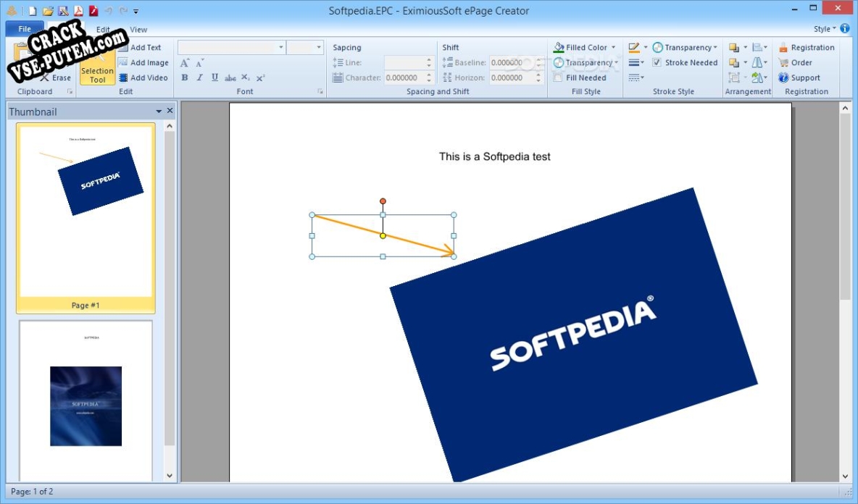Select the Page #1 thumbnail

point(86,217)
